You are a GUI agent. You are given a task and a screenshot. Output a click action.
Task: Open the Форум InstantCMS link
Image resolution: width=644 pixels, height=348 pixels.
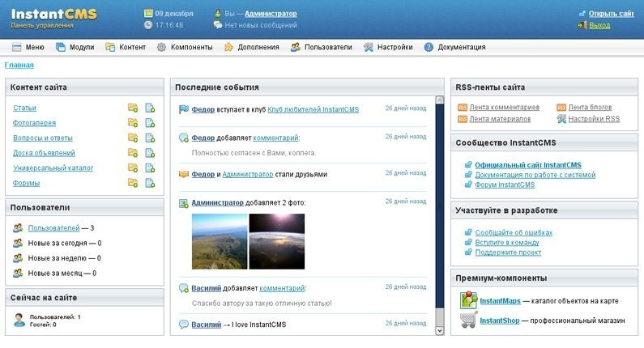pyautogui.click(x=505, y=185)
